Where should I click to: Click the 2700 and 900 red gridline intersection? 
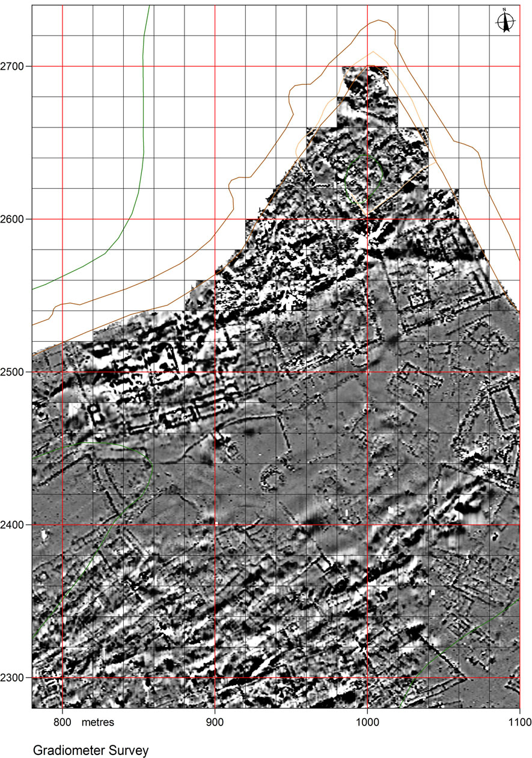coord(215,66)
